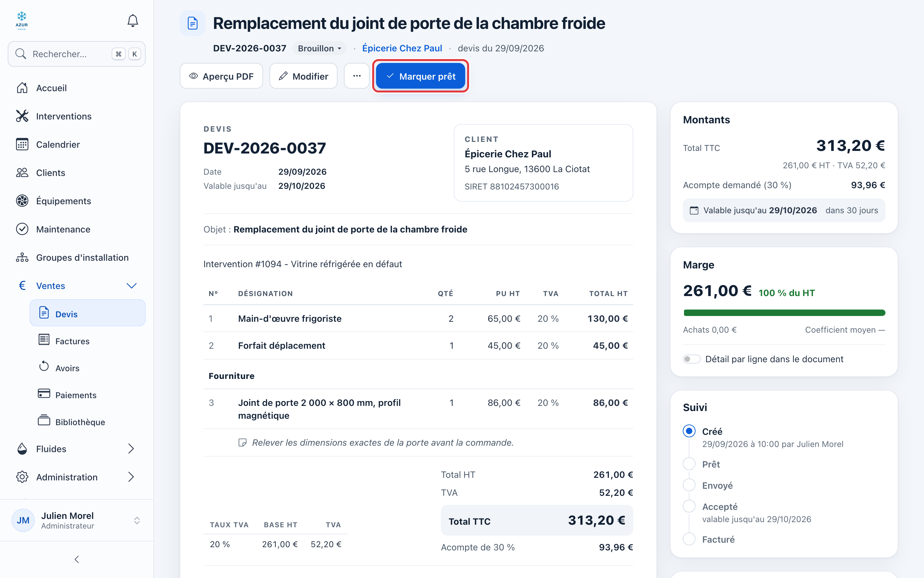Select the Accepté status step
Screen dimensions: 924x578
point(689,506)
